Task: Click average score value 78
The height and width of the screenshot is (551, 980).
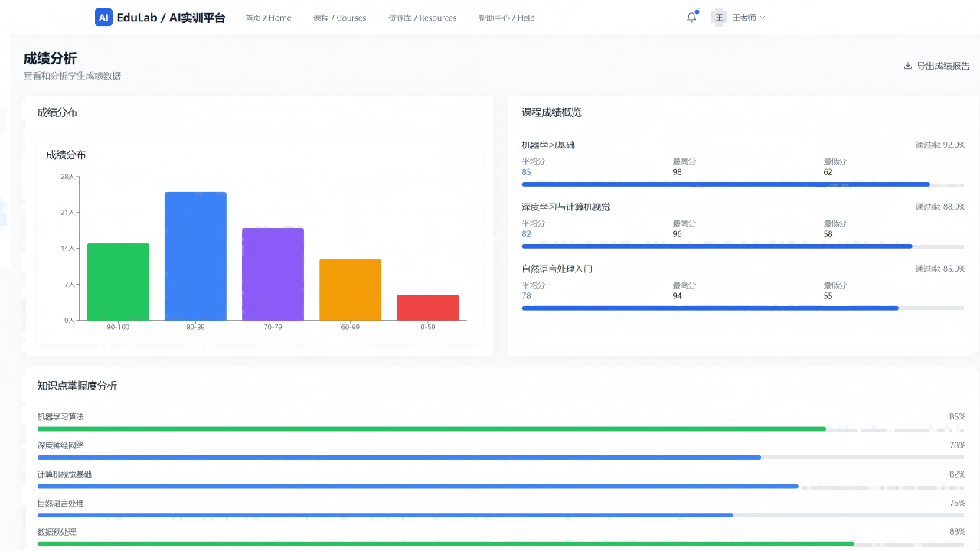Action: pyautogui.click(x=527, y=296)
